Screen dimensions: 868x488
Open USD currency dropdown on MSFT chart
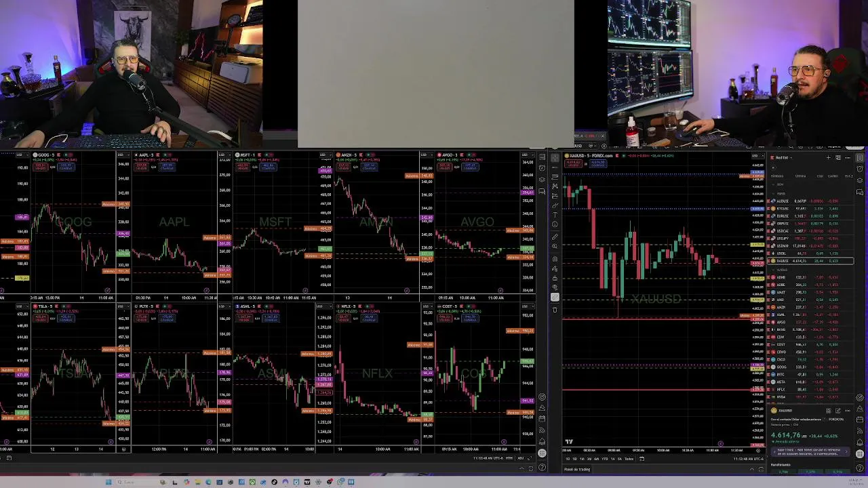[x=324, y=155]
